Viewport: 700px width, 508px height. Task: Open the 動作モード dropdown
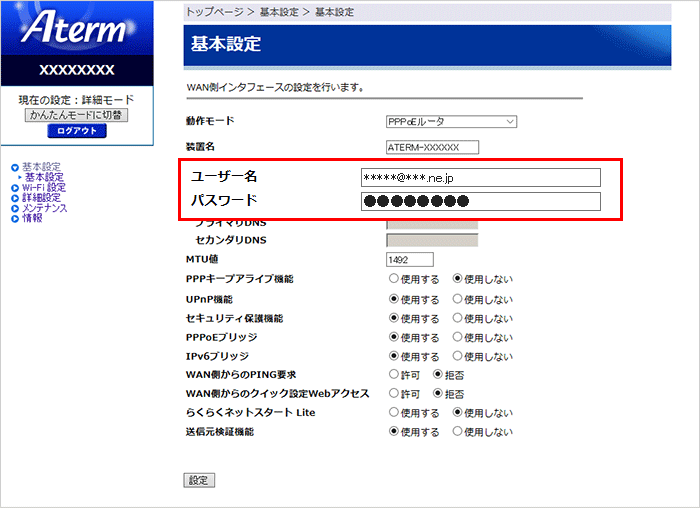(451, 122)
